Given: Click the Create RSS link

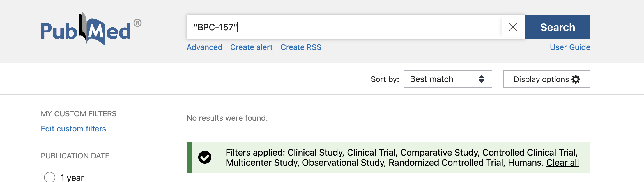Looking at the screenshot, I should point(301,47).
